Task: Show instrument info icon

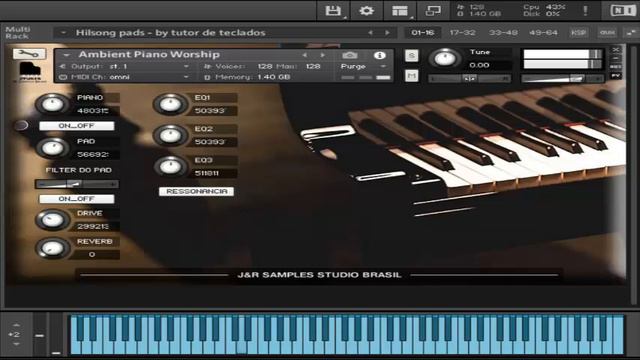Action: click(380, 55)
